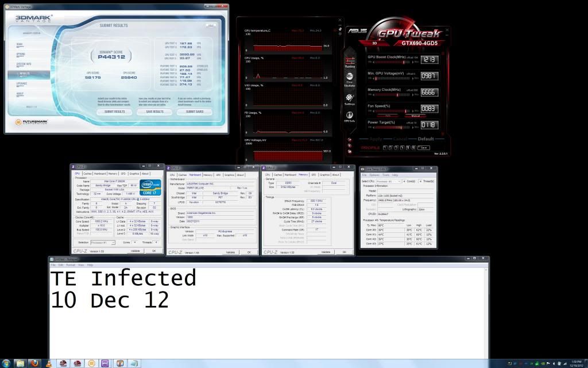
Task: Click the Memory Clock value field 6666
Action: click(430, 93)
